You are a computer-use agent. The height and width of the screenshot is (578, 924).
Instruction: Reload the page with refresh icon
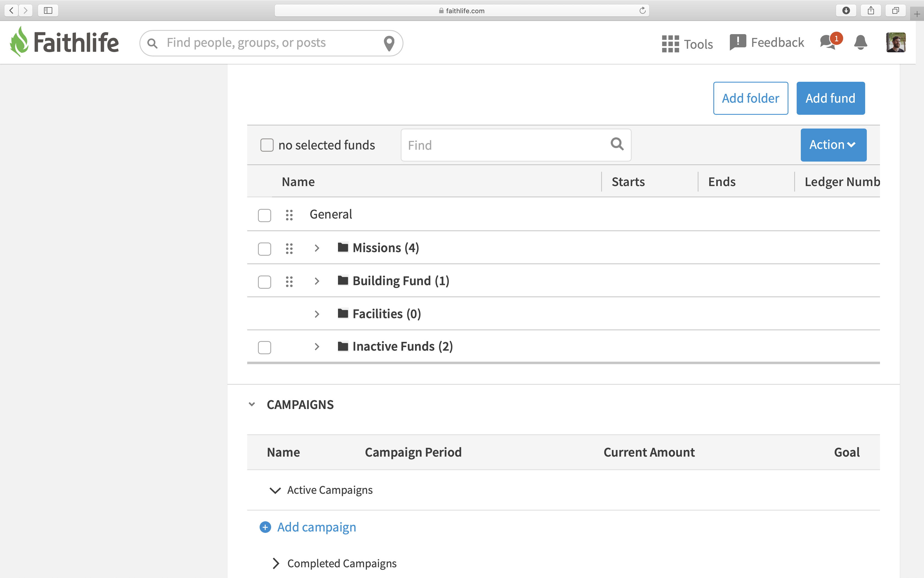(643, 10)
